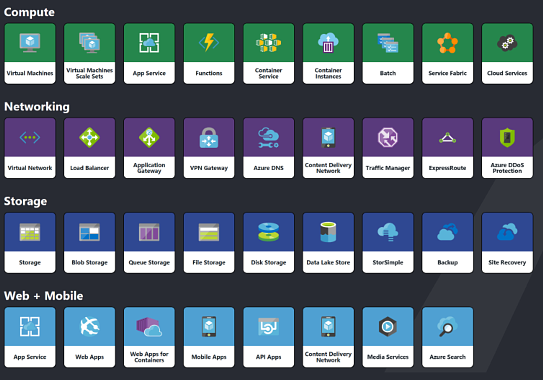Open the ExpressRoute triangle icon

[447, 138]
